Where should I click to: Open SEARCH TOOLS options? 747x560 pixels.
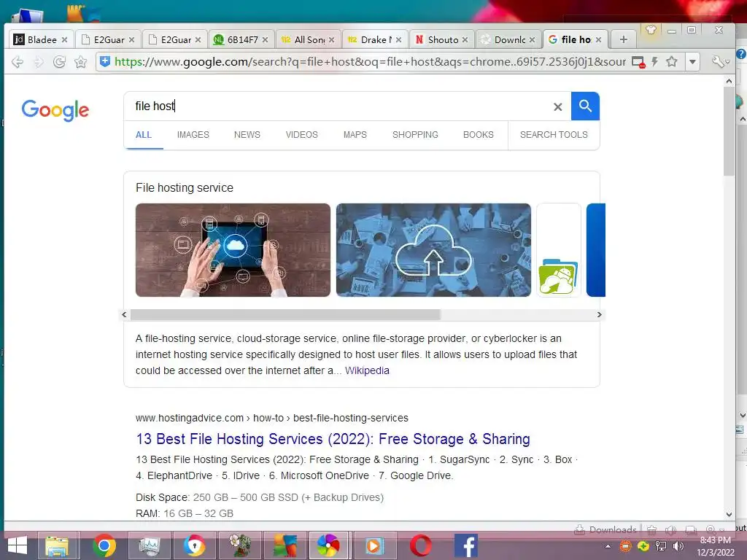pos(554,135)
